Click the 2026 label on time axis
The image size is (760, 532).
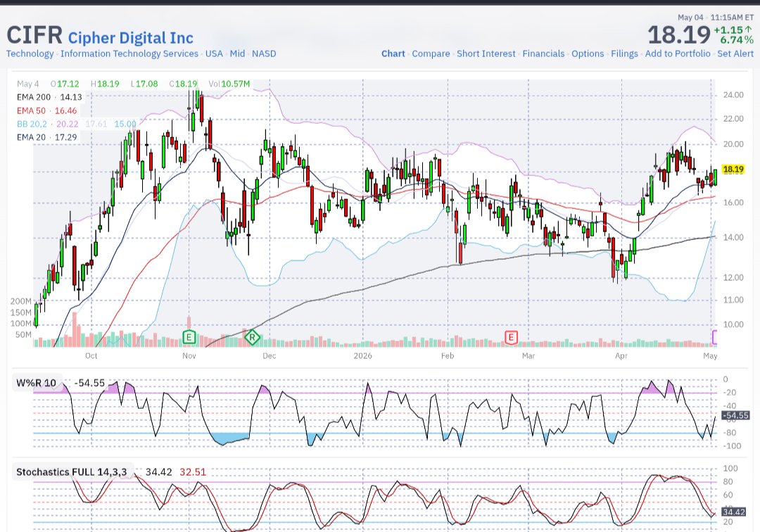coord(362,355)
